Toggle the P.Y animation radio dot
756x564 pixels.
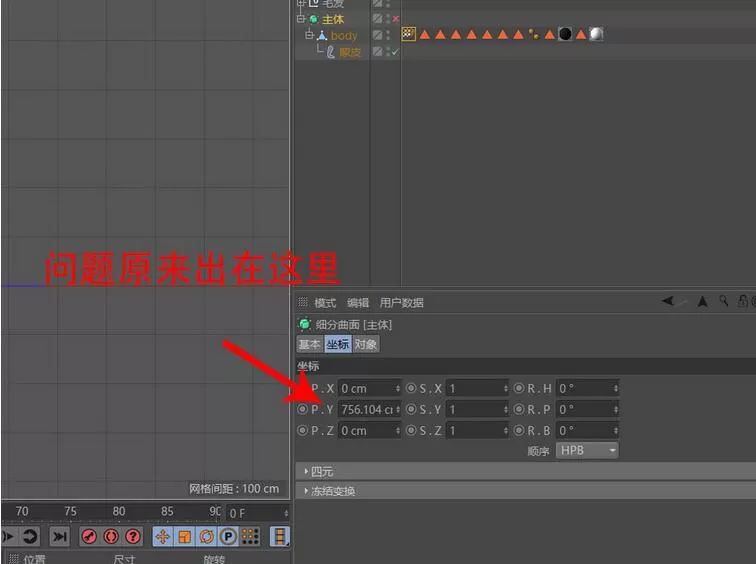pyautogui.click(x=302, y=409)
